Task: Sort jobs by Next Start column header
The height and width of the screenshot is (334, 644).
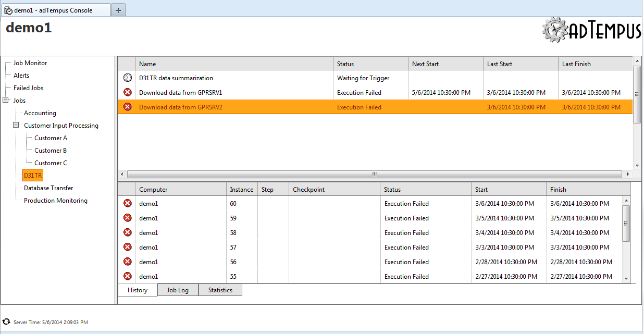Action: 445,64
